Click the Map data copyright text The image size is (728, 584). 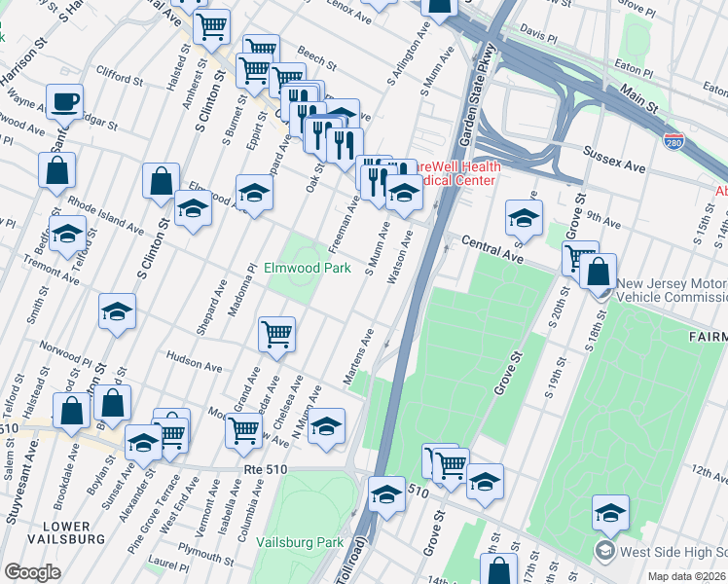pos(685,577)
